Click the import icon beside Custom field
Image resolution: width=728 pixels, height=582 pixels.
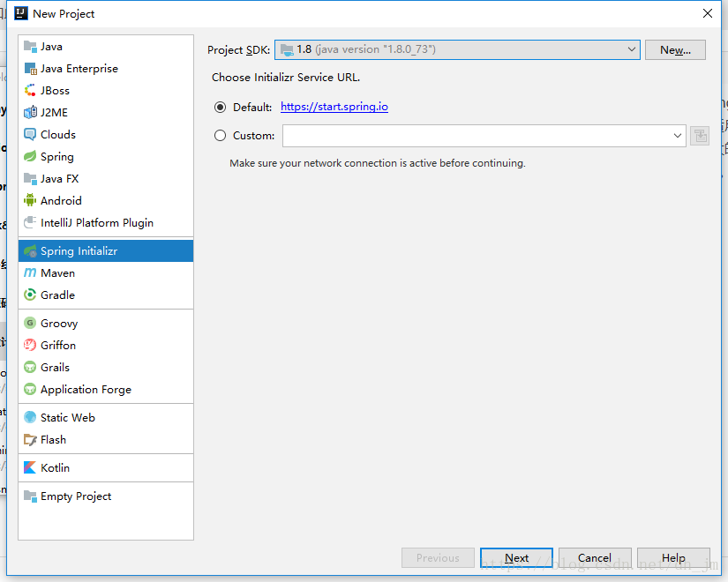(700, 136)
